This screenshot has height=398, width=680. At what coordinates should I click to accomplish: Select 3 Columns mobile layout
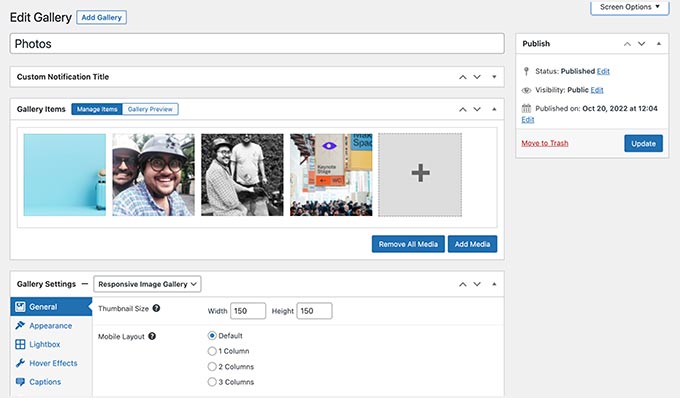[x=212, y=382]
